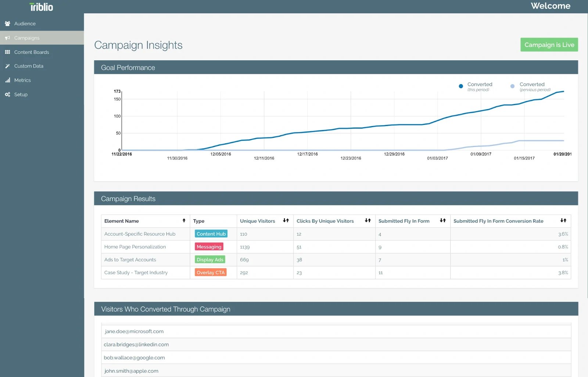Click the conversion rate value 3.8%

[x=563, y=273]
